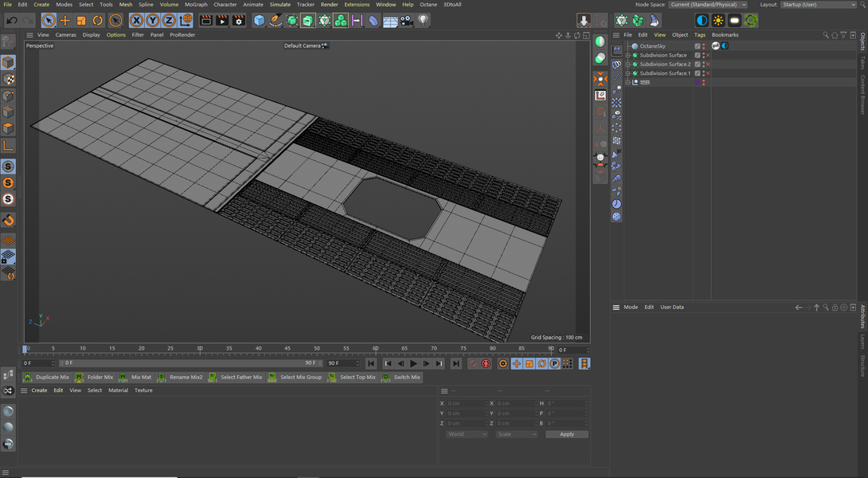Click the Camera object icon
868x478 pixels.
pos(407,21)
